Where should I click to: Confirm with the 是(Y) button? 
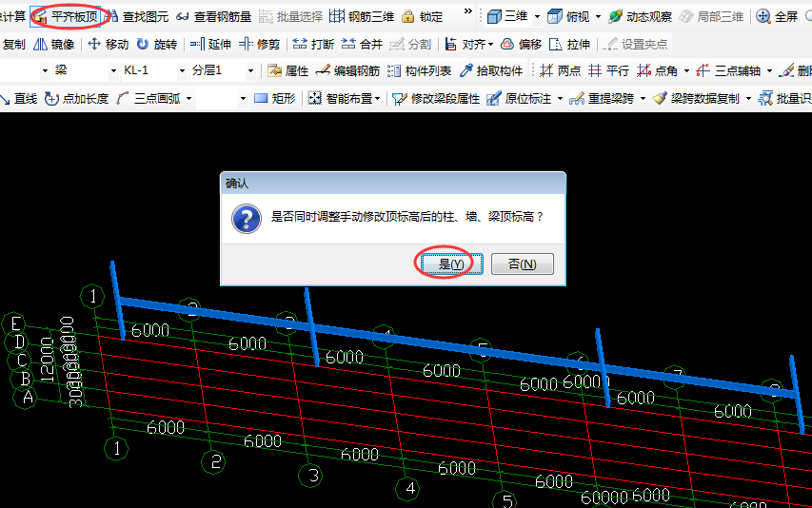451,264
